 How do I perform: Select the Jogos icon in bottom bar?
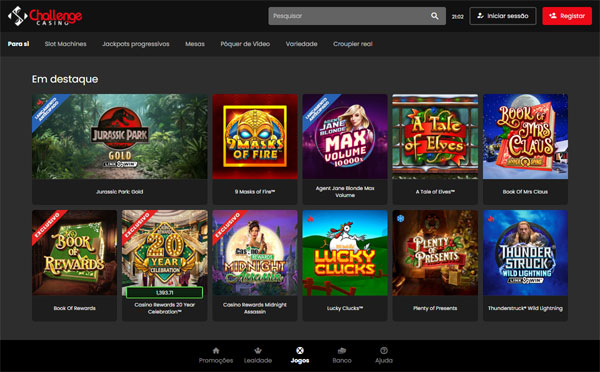[300, 351]
